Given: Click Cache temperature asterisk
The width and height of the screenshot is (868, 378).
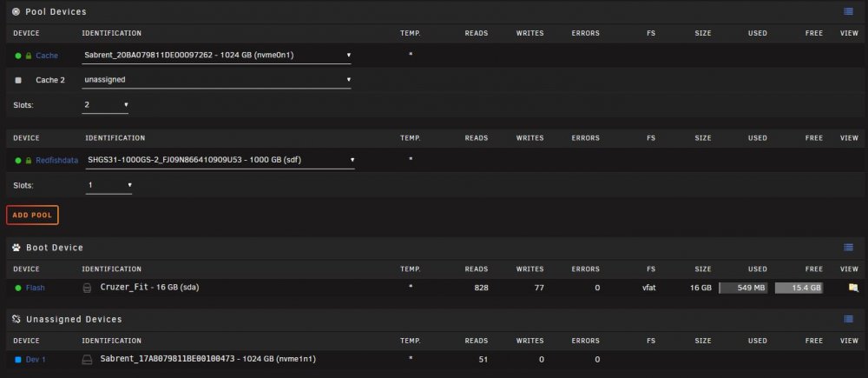Looking at the screenshot, I should [x=411, y=55].
